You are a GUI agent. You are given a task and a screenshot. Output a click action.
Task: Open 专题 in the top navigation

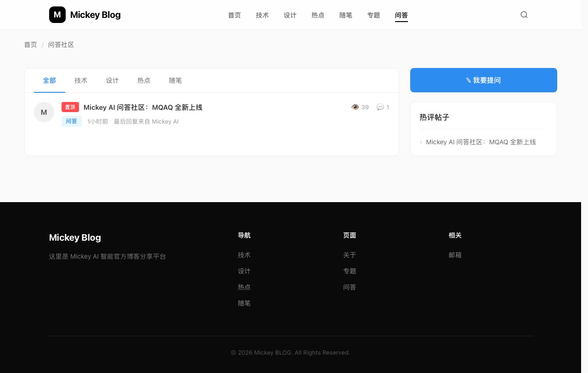(x=374, y=15)
